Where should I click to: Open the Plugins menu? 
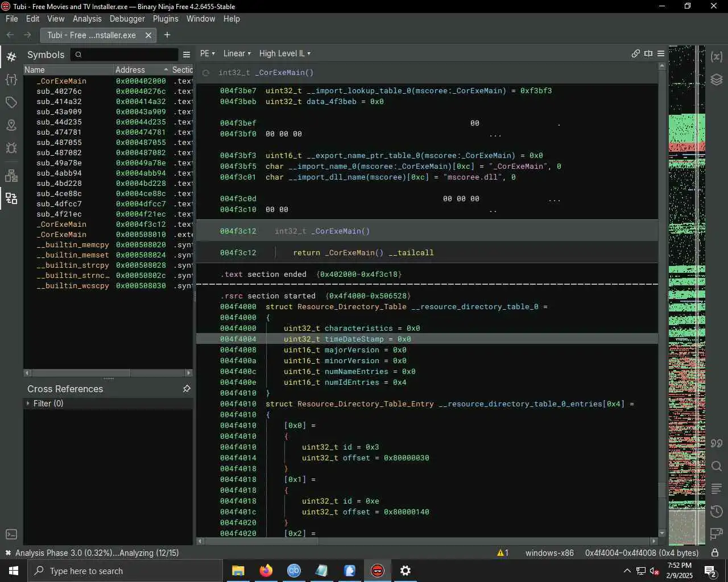point(166,19)
